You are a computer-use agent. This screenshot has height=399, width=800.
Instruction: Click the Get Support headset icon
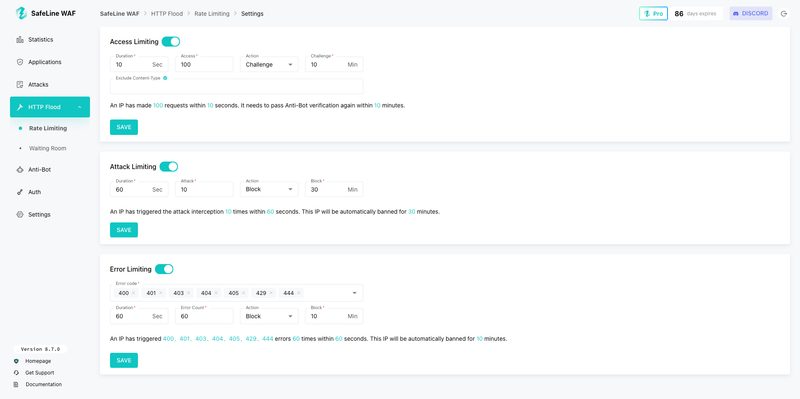16,372
